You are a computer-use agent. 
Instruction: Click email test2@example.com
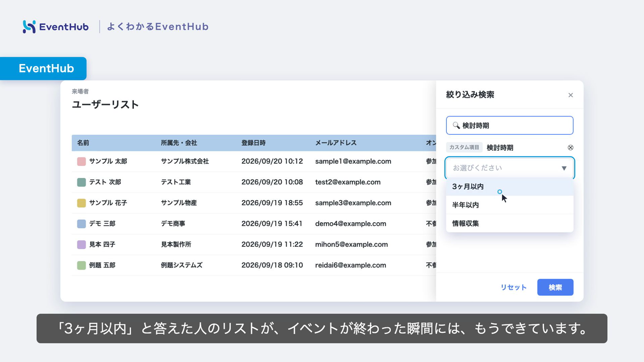[348, 182]
